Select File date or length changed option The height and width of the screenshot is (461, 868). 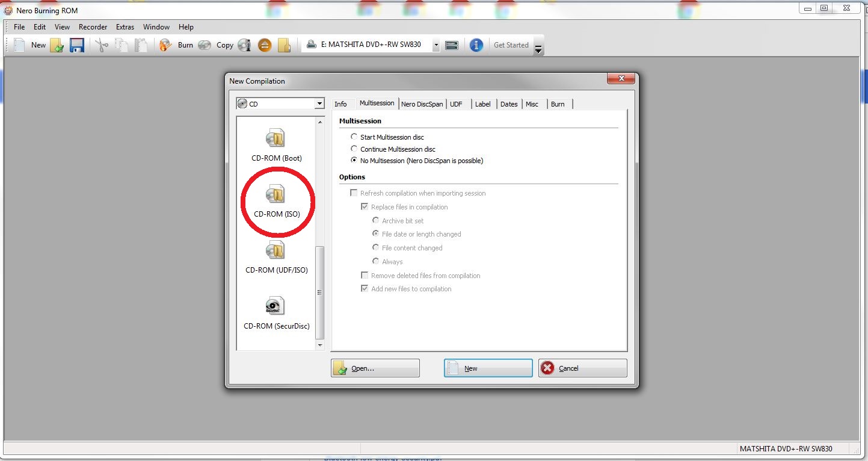(x=376, y=234)
